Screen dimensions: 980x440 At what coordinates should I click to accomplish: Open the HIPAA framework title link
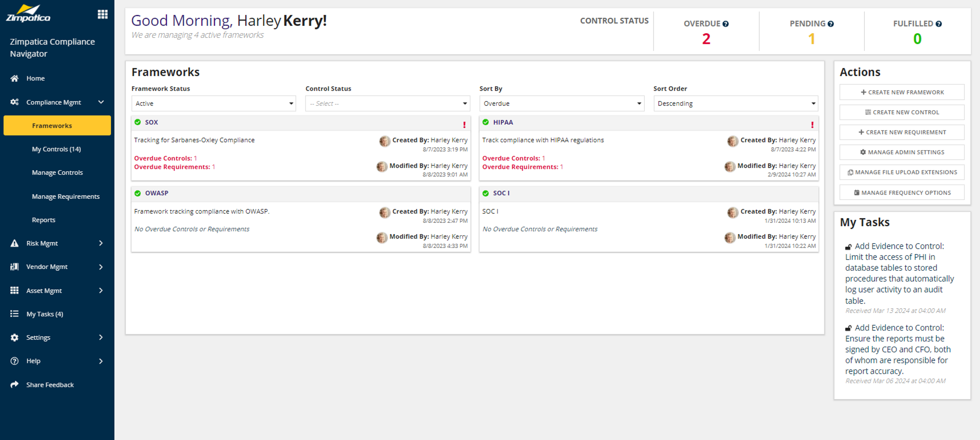click(x=503, y=122)
